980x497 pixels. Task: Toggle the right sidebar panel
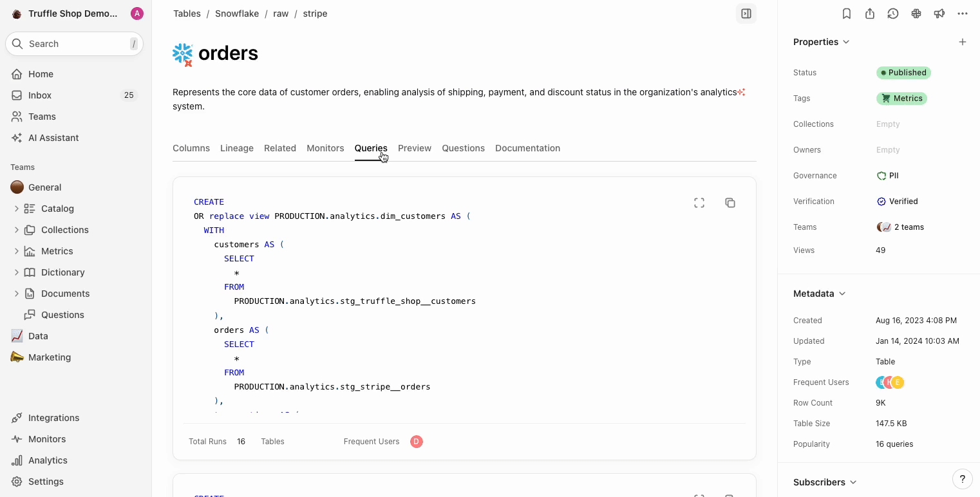pyautogui.click(x=746, y=14)
